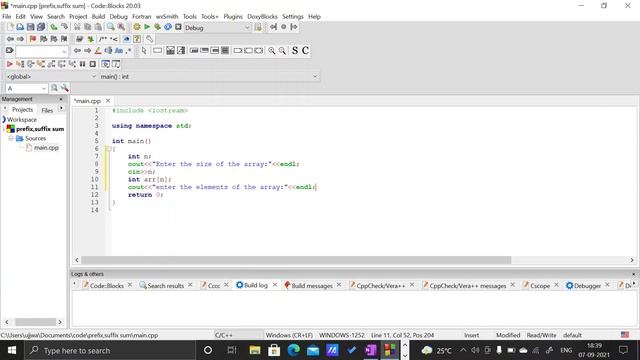The width and height of the screenshot is (640, 360).
Task: Click the Windows Start button
Action: click(x=12, y=350)
